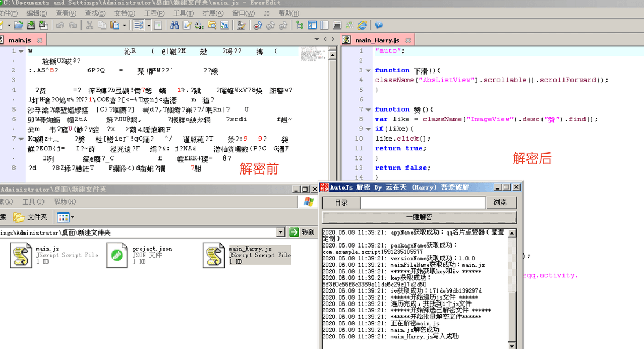Open the 工具(T) menu in EverEdit
Viewport: 644px width, 349px height.
coord(183,13)
